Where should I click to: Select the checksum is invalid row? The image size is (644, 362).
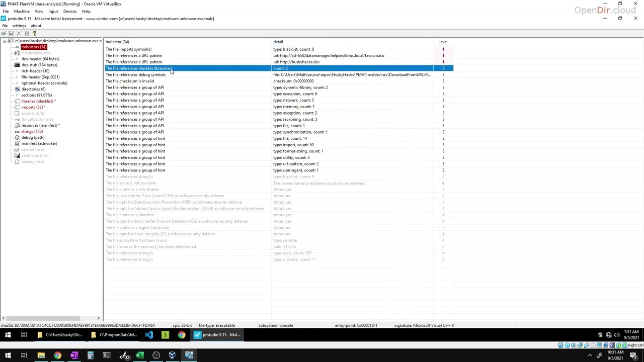279,81
